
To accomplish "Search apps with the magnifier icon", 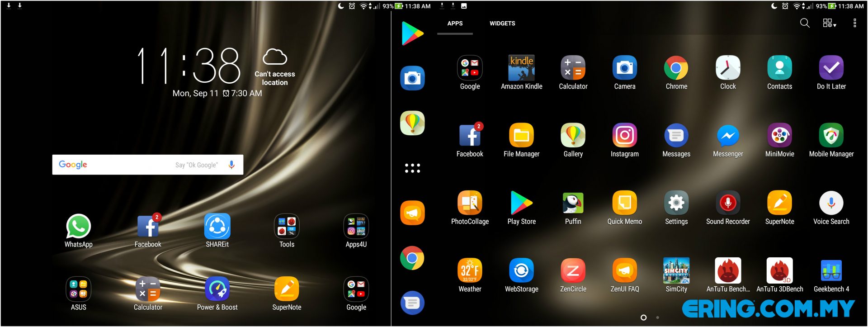I will click(x=805, y=23).
